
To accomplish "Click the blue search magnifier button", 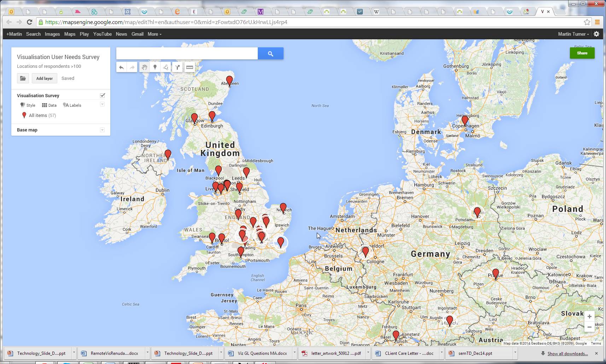I will [x=270, y=54].
